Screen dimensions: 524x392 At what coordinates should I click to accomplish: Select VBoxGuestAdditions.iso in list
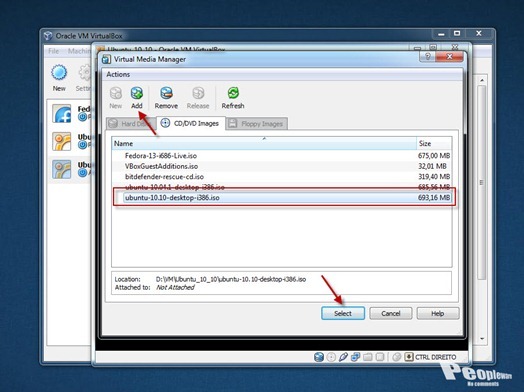pos(161,166)
